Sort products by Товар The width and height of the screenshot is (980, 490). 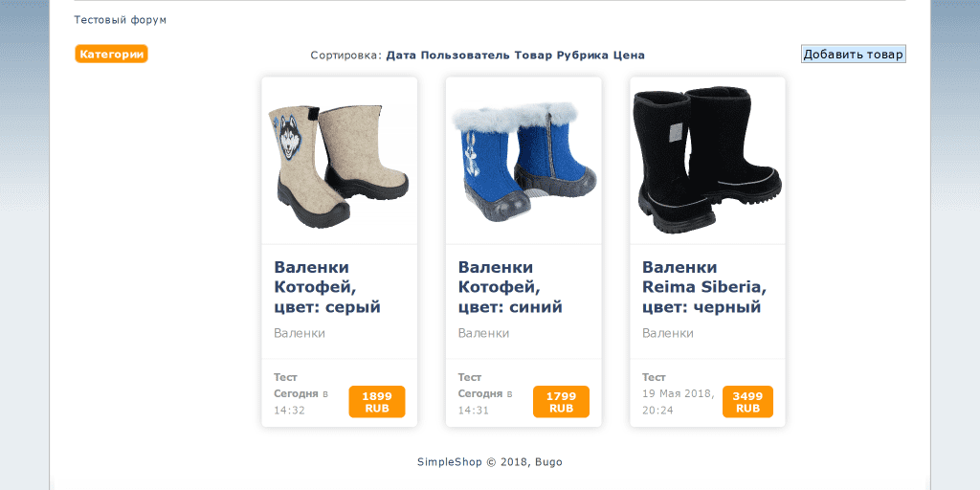(x=534, y=55)
